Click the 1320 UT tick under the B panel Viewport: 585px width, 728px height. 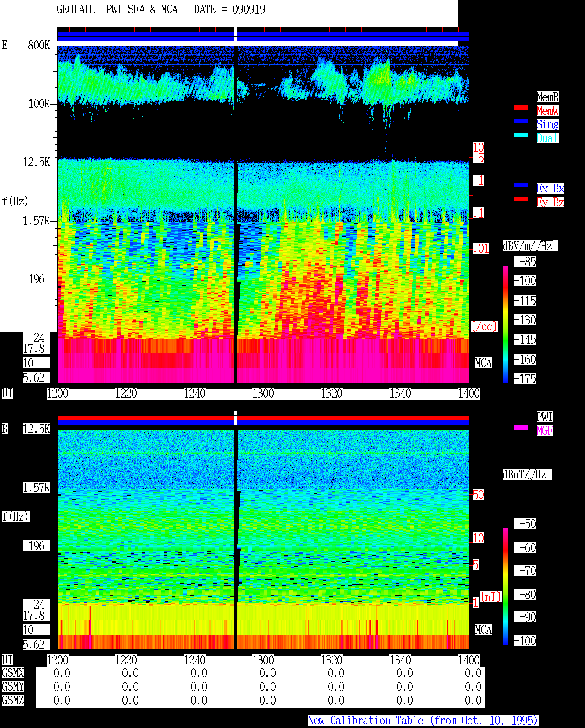point(332,660)
